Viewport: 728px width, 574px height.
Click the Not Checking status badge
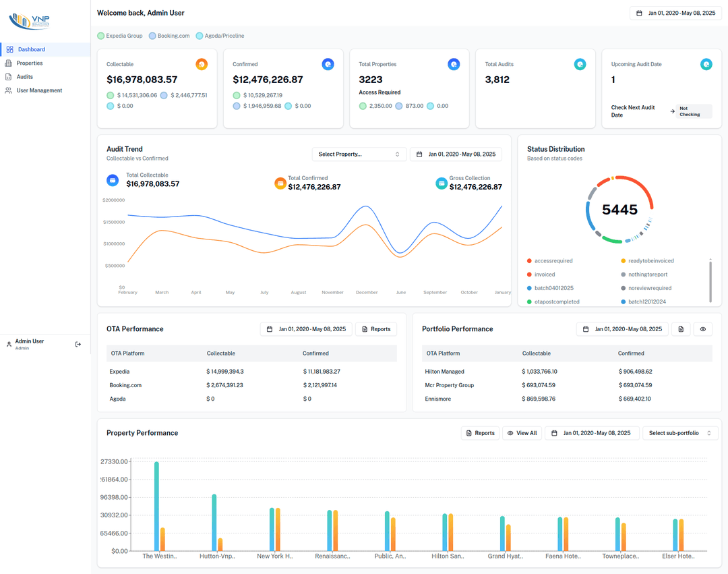pyautogui.click(x=694, y=111)
